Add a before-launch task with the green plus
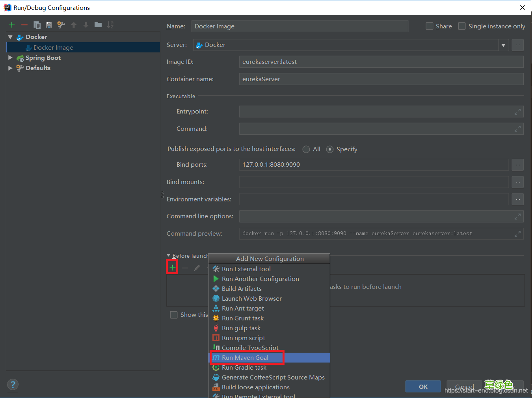The height and width of the screenshot is (398, 532). tap(172, 268)
